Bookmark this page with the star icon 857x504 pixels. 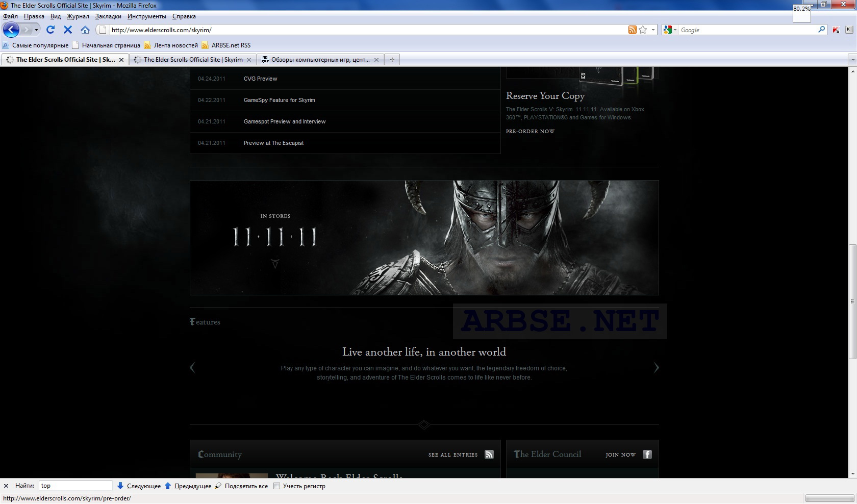[643, 30]
